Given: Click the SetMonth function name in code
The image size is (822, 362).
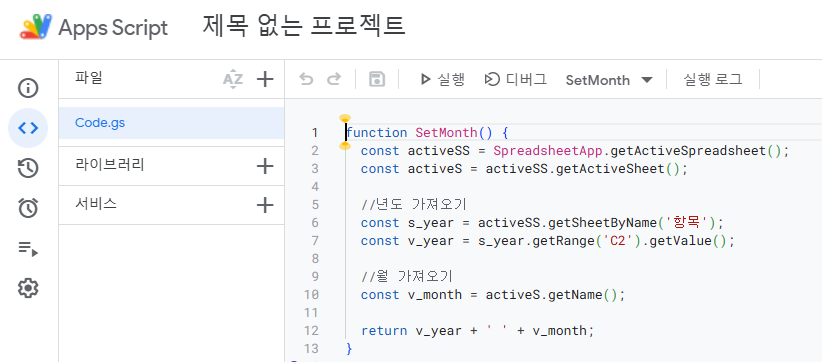Looking at the screenshot, I should (x=446, y=133).
